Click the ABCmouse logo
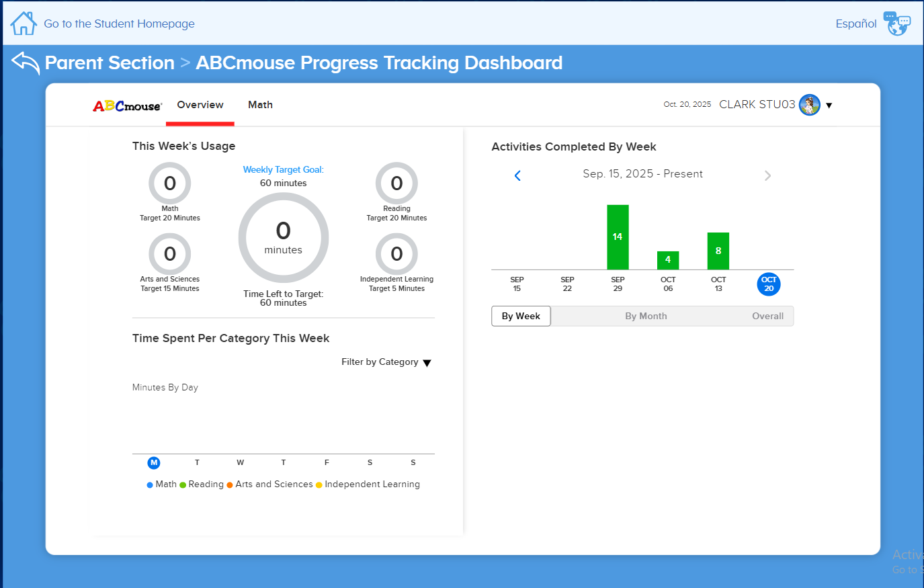This screenshot has width=924, height=588. click(127, 106)
